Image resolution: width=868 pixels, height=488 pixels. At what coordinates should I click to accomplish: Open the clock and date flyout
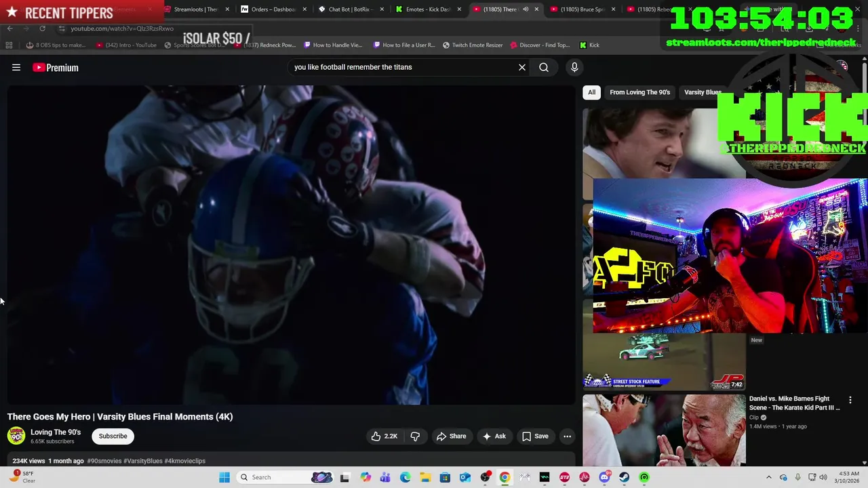click(848, 477)
